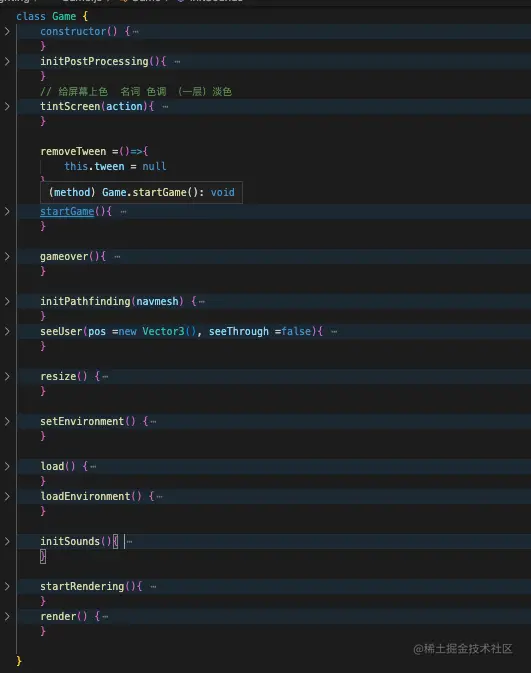
Task: Click the 'pos' parameter in seeUser
Action: (x=97, y=332)
